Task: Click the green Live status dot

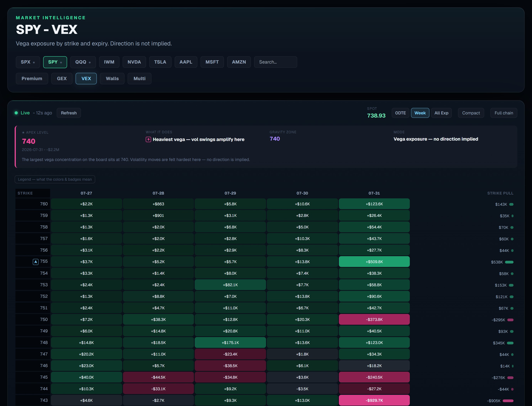Action: [x=16, y=113]
